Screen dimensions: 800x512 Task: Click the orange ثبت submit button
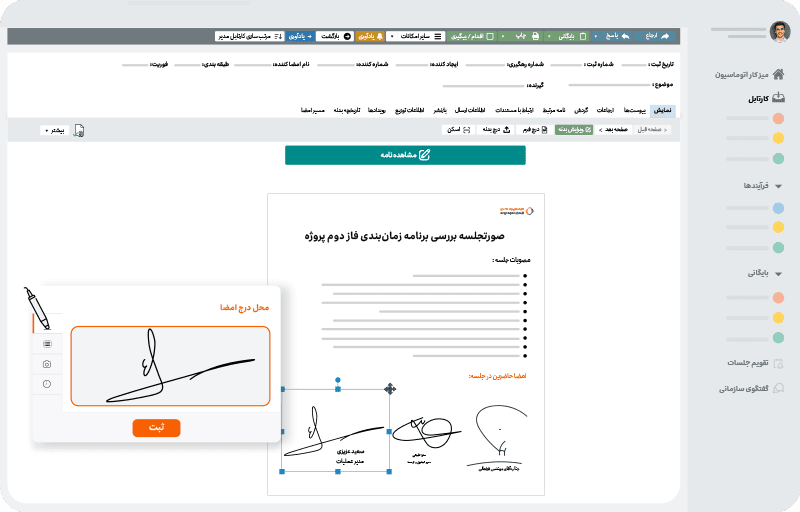click(156, 428)
